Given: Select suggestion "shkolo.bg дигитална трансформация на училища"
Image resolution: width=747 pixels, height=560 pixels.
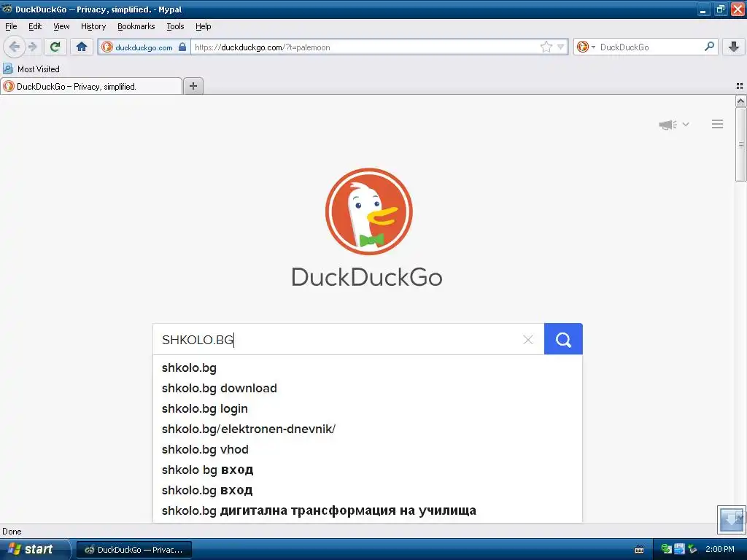Looking at the screenshot, I should tap(368, 510).
